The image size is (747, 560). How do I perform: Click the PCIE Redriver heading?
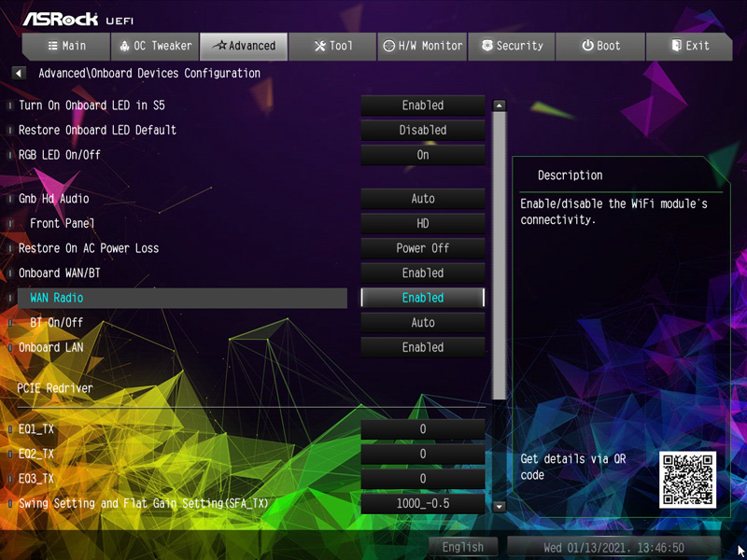coord(55,388)
